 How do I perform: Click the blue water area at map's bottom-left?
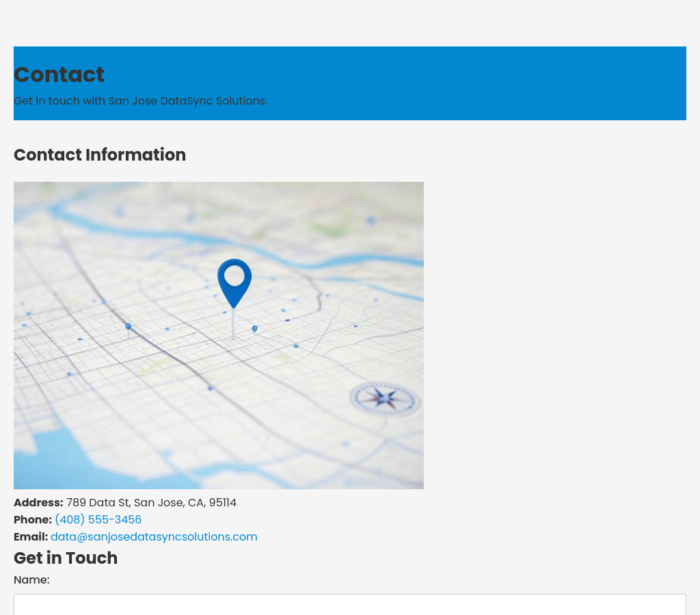tap(48, 458)
